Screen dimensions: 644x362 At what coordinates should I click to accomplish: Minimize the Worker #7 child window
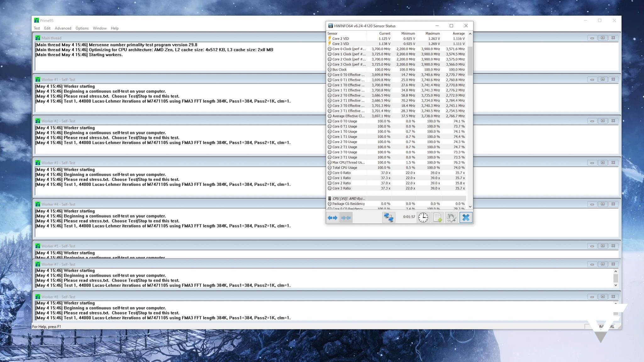[592, 264]
